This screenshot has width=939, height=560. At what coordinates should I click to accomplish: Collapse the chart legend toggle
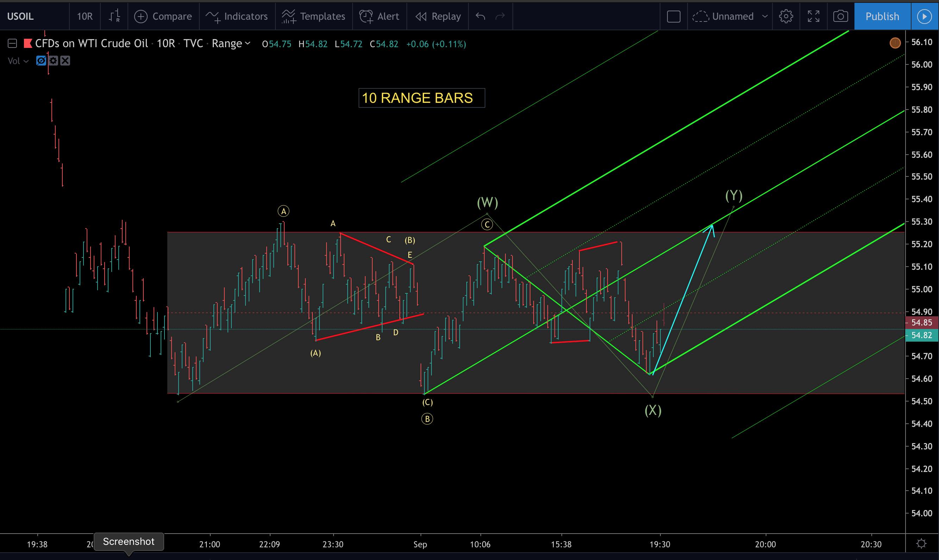point(12,44)
